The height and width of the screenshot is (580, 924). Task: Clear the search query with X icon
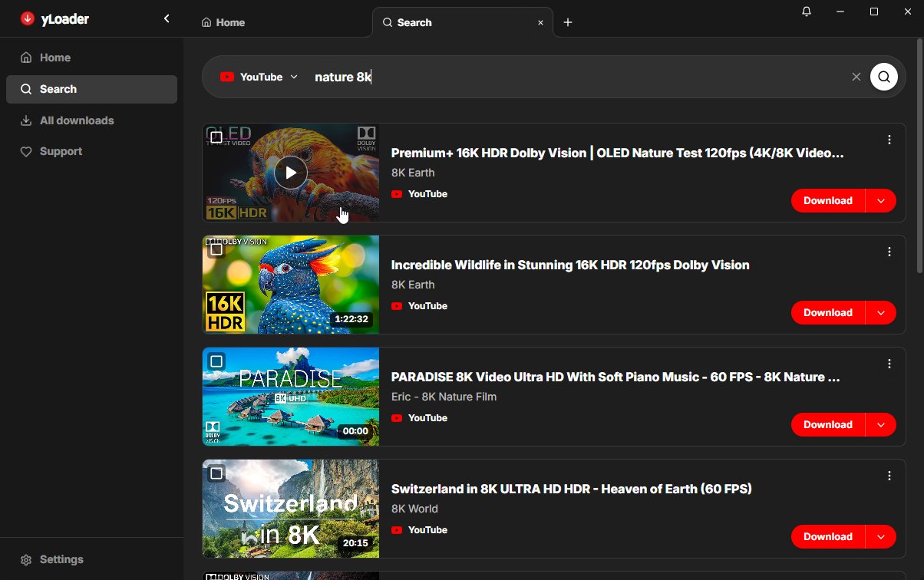pos(856,77)
